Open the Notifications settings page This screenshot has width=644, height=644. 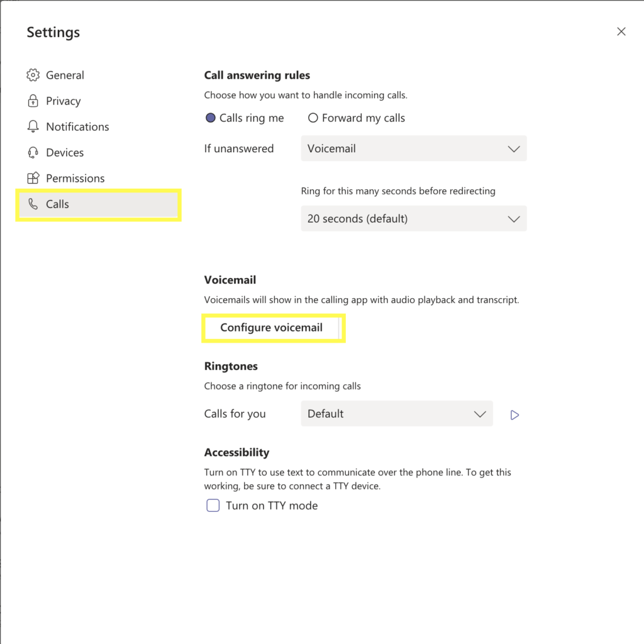77,126
